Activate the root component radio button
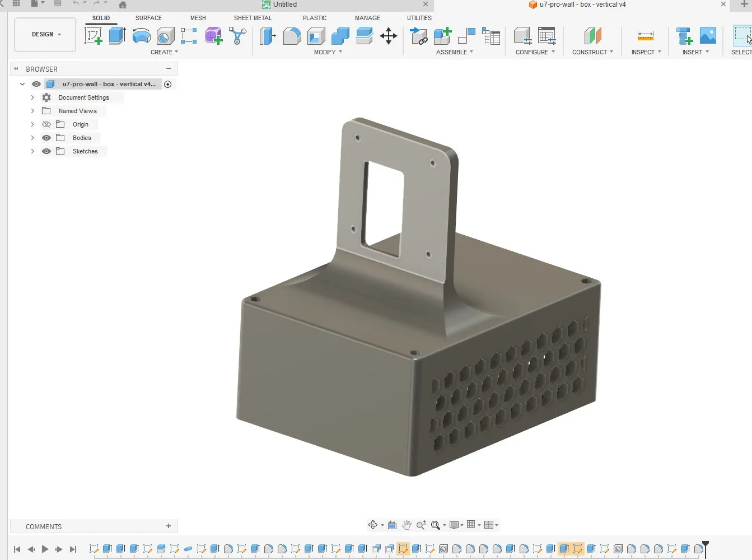 167,84
